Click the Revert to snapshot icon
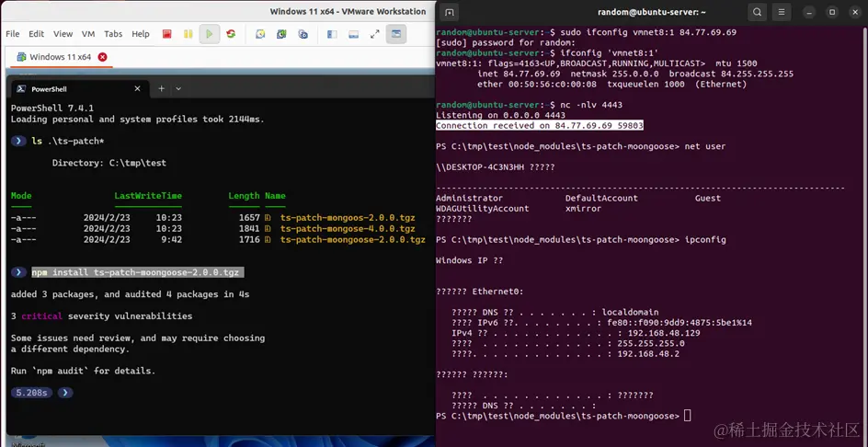Screen dimensions: 868x447 [281, 34]
